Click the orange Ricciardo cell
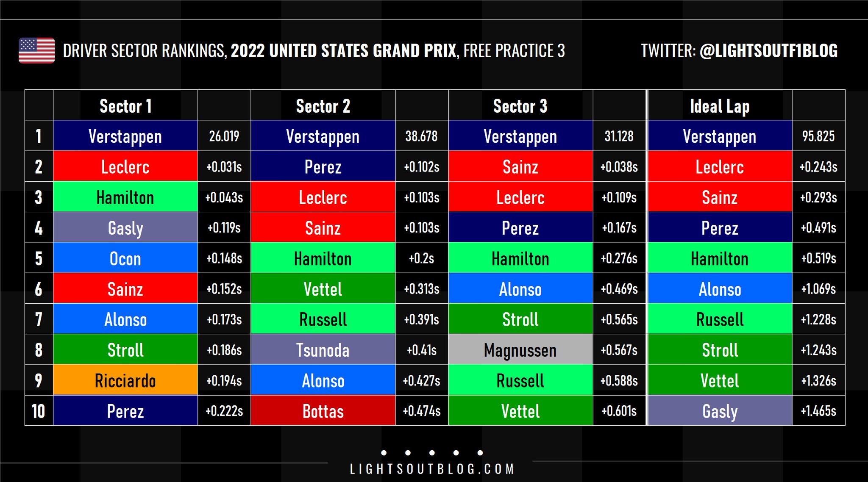868x482 pixels. [125, 380]
